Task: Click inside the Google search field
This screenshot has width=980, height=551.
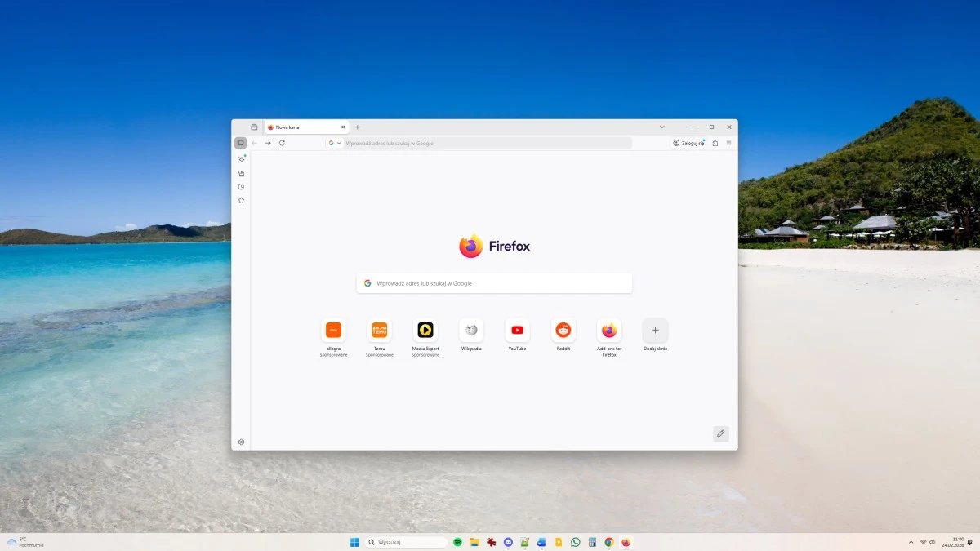Action: [494, 282]
